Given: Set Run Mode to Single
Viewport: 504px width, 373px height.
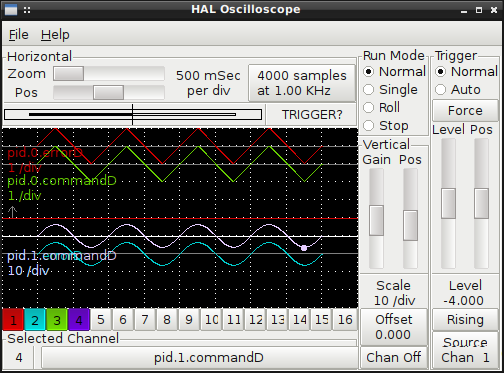Looking at the screenshot, I should [x=392, y=90].
